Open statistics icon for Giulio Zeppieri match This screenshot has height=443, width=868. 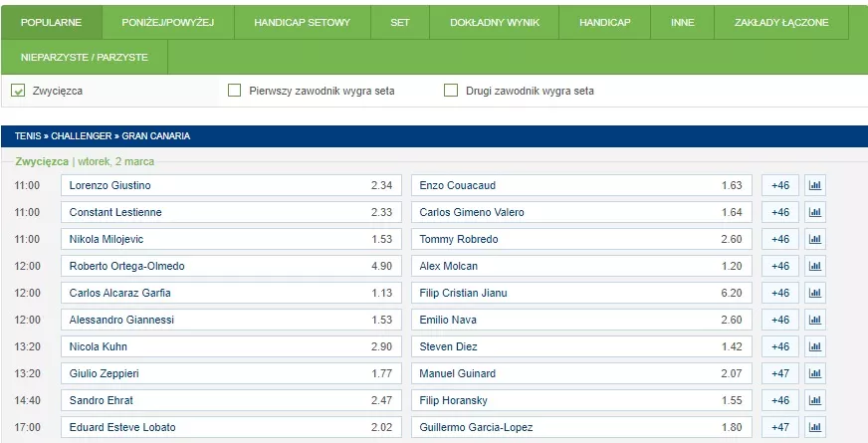815,373
